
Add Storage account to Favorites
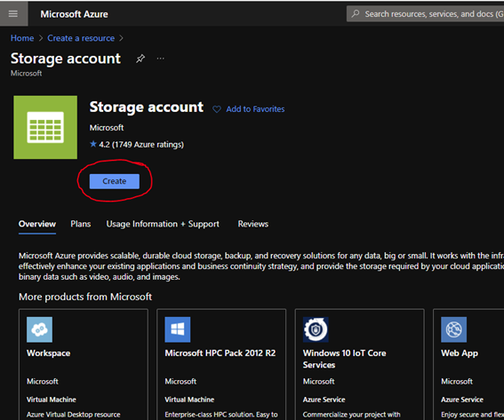coord(255,109)
